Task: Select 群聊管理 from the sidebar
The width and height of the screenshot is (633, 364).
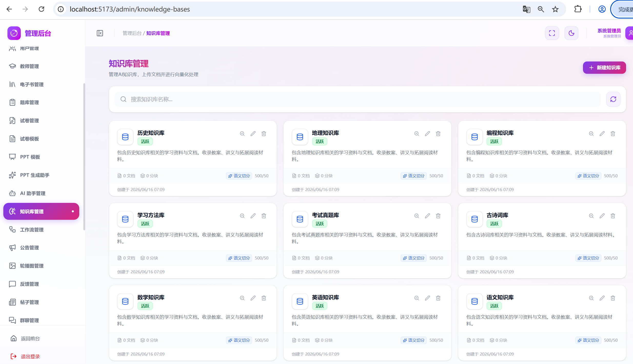Action: [41, 320]
